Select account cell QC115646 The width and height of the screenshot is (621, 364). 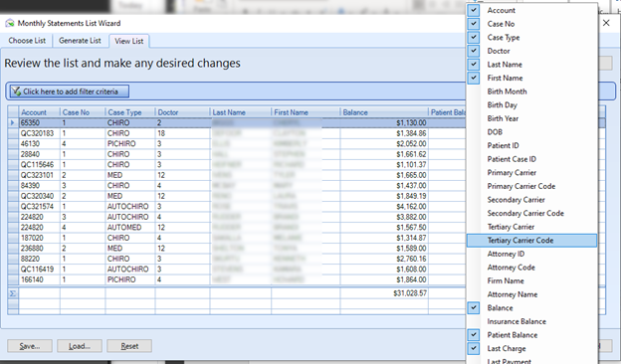point(39,164)
